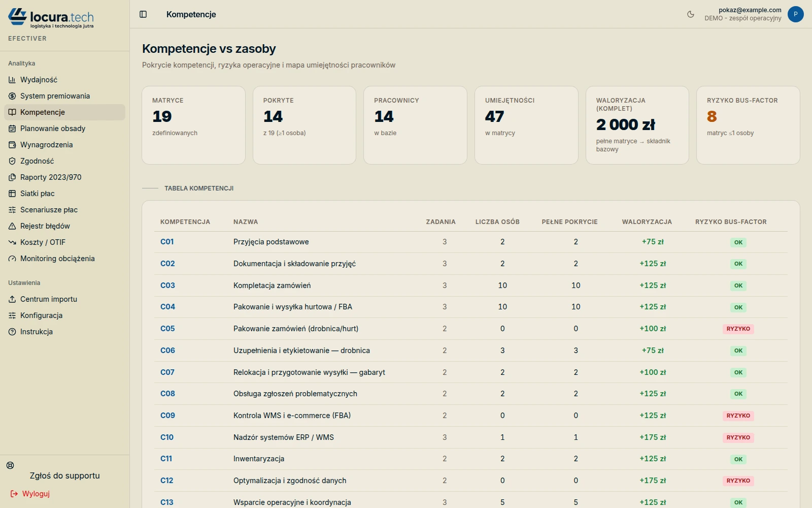Click the Matryce 19 summary card
The width and height of the screenshot is (812, 508).
(x=193, y=125)
